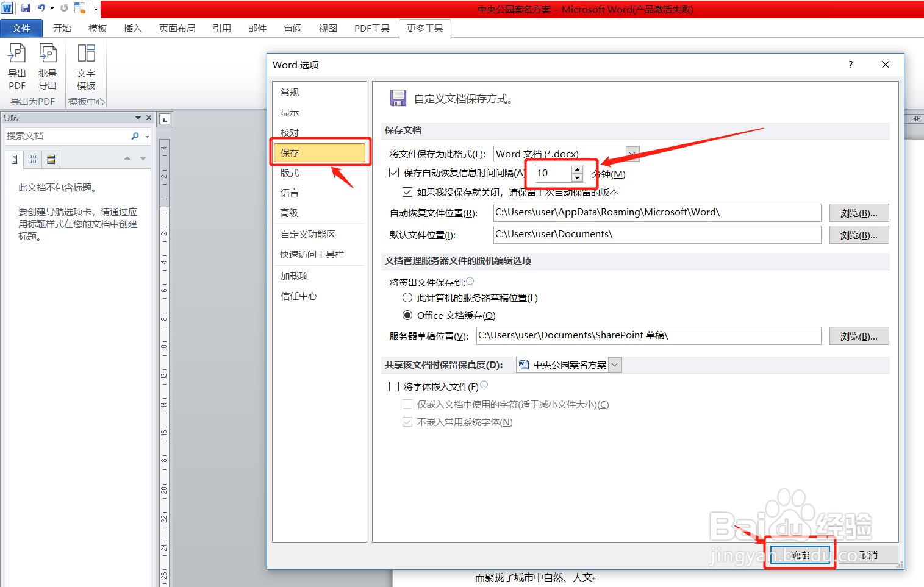Select 自定义功能区 in options list
The width and height of the screenshot is (924, 587).
pyautogui.click(x=319, y=235)
